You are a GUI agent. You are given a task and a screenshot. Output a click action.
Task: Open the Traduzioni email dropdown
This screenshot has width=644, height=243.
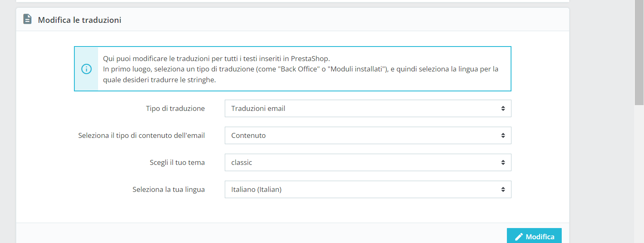(367, 108)
